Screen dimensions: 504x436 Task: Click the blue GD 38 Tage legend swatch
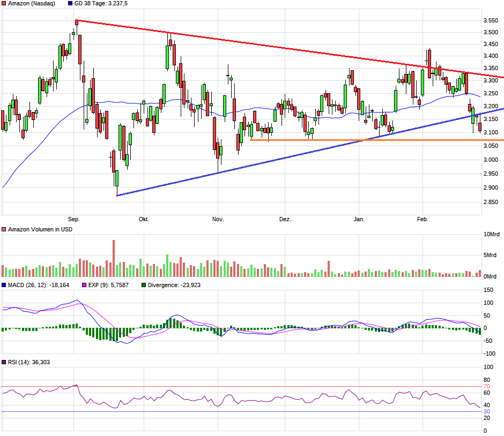pyautogui.click(x=70, y=4)
